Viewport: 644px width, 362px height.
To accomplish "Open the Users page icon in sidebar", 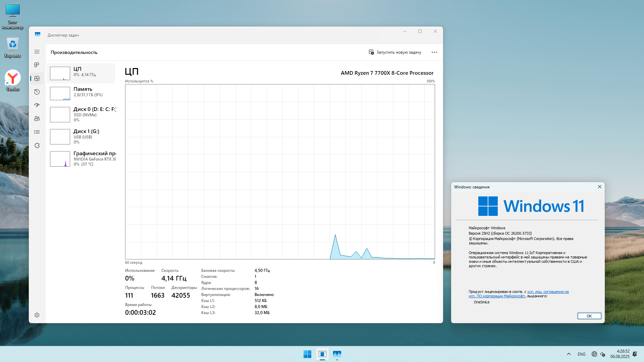I will (37, 119).
